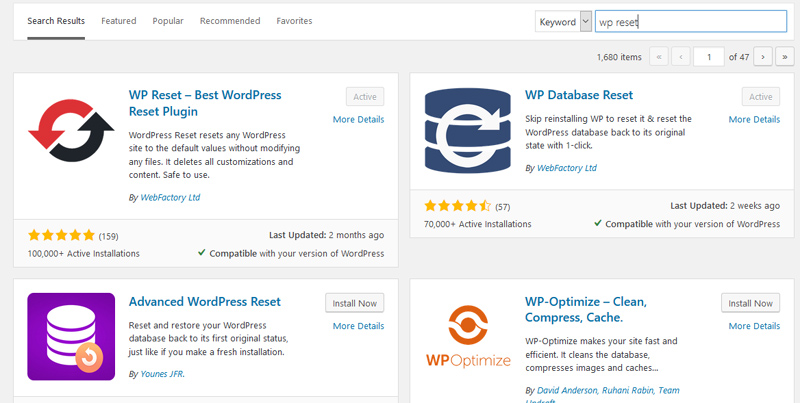Open the Advanced WordPress Reset title link
This screenshot has height=403, width=800.
[x=205, y=301]
